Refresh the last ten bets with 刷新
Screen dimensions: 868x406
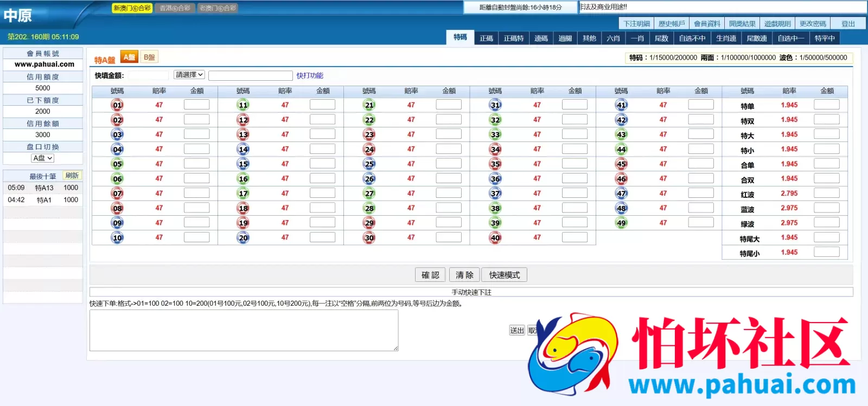[x=72, y=176]
